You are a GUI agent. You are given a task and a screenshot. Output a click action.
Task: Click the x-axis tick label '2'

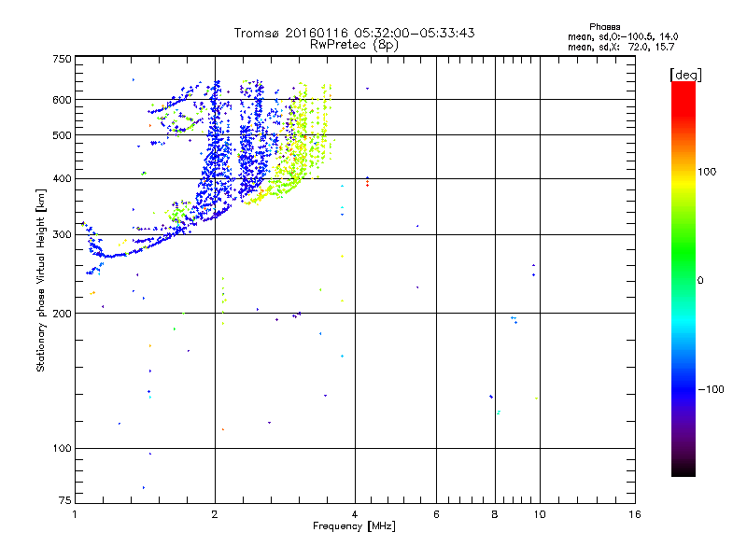click(x=215, y=514)
